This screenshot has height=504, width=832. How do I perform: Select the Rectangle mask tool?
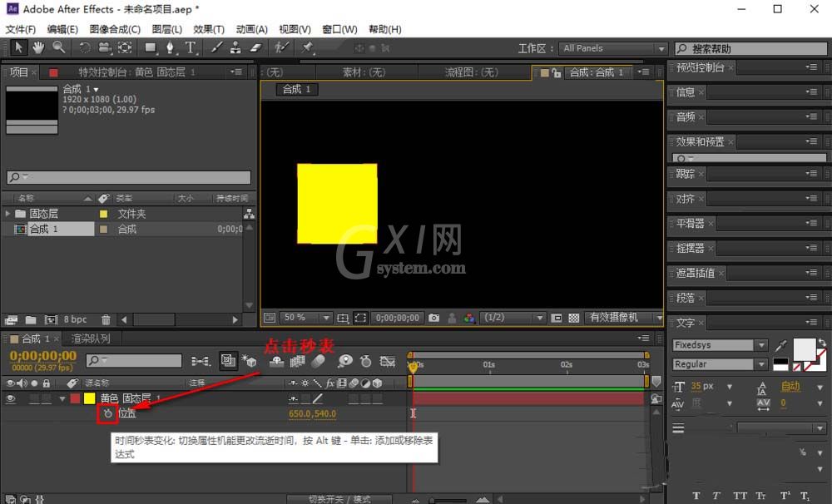[151, 47]
